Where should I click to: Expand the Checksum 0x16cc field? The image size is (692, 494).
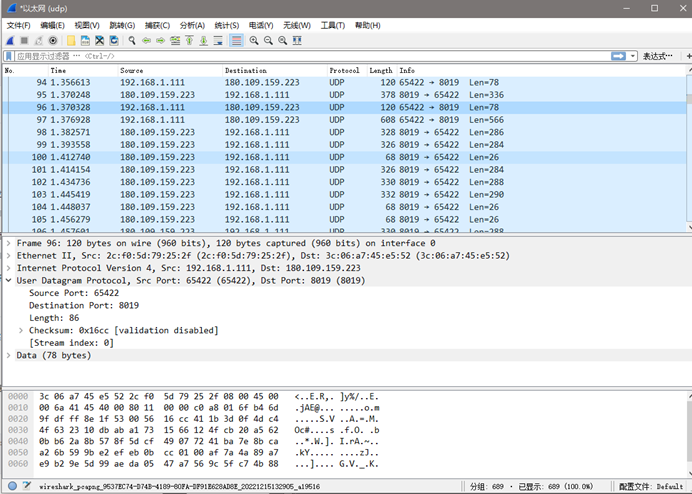pos(22,330)
